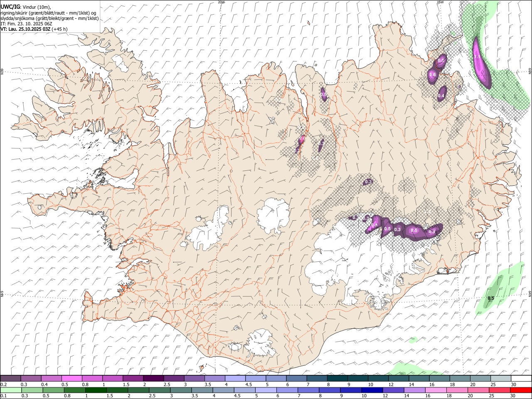Pick upper legend swatch between 8 and 9
Viewport: 532px width, 399px height.
[337, 379]
